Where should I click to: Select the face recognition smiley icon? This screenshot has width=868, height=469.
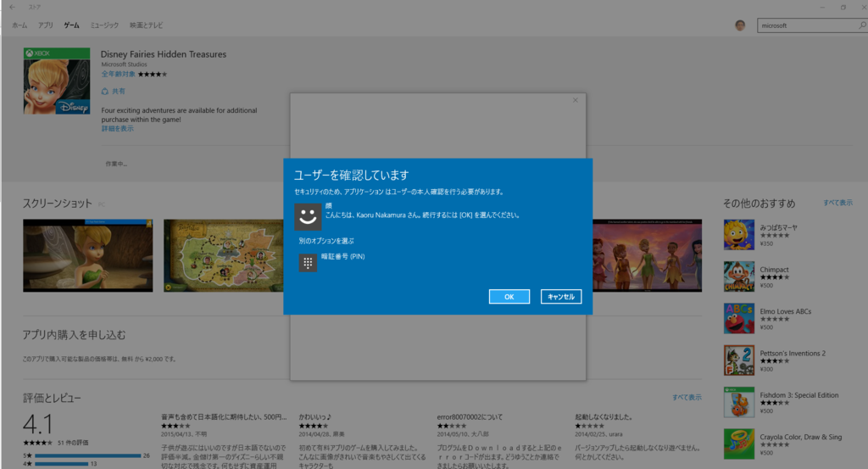(x=308, y=217)
